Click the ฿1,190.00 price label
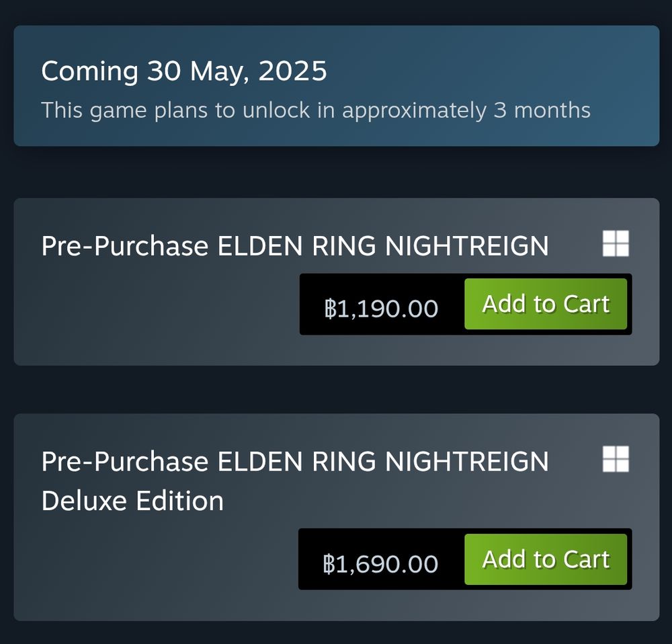 click(381, 309)
